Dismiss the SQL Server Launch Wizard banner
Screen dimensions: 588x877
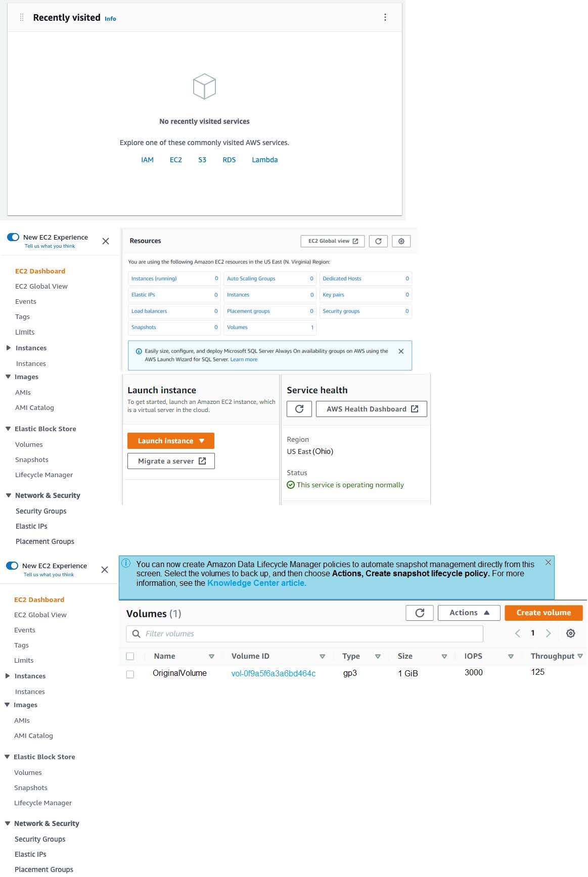point(401,351)
